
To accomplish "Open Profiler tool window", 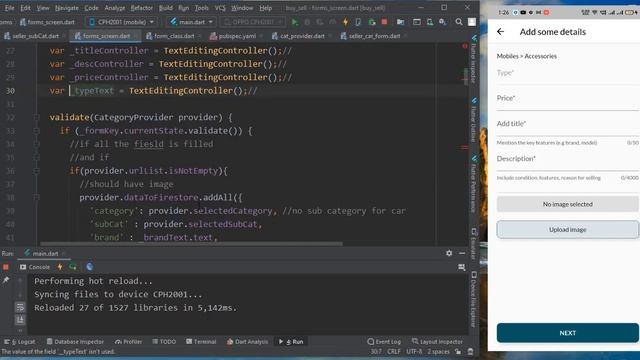I will pyautogui.click(x=128, y=342).
